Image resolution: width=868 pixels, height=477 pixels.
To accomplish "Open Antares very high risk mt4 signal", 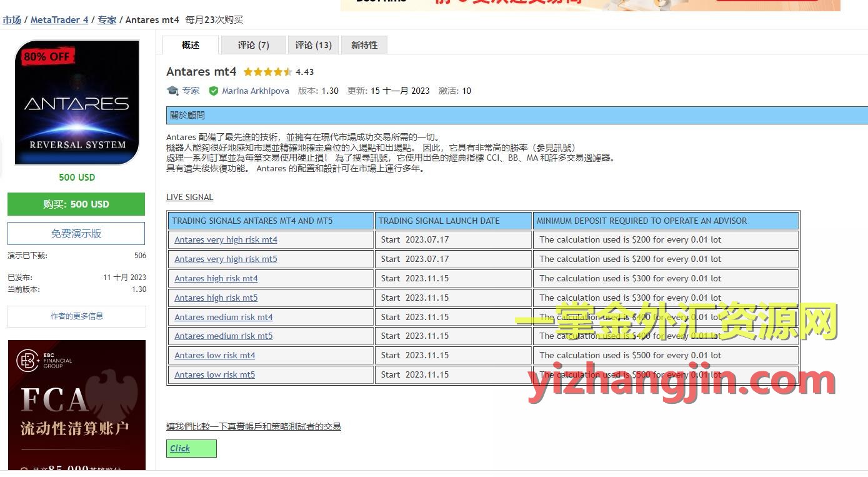I will coord(226,240).
